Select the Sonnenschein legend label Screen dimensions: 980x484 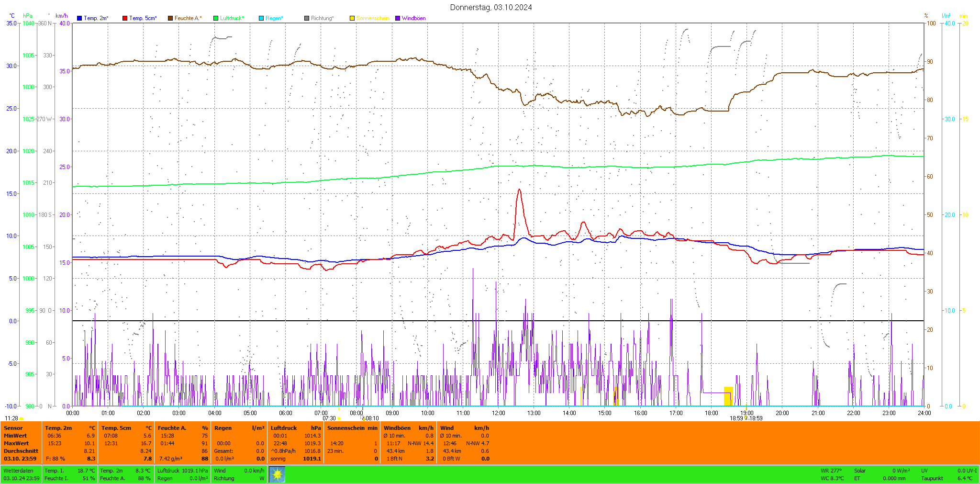(x=372, y=18)
